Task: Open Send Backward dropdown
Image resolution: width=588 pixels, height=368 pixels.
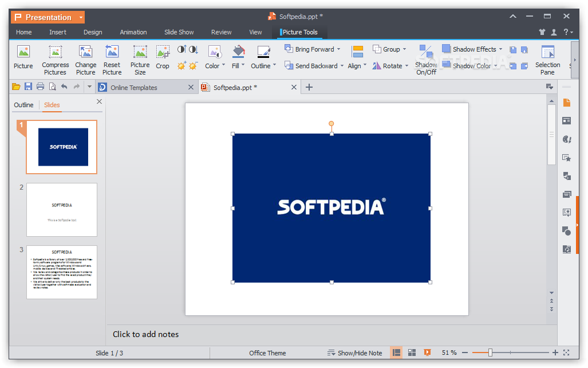Action: pyautogui.click(x=342, y=66)
